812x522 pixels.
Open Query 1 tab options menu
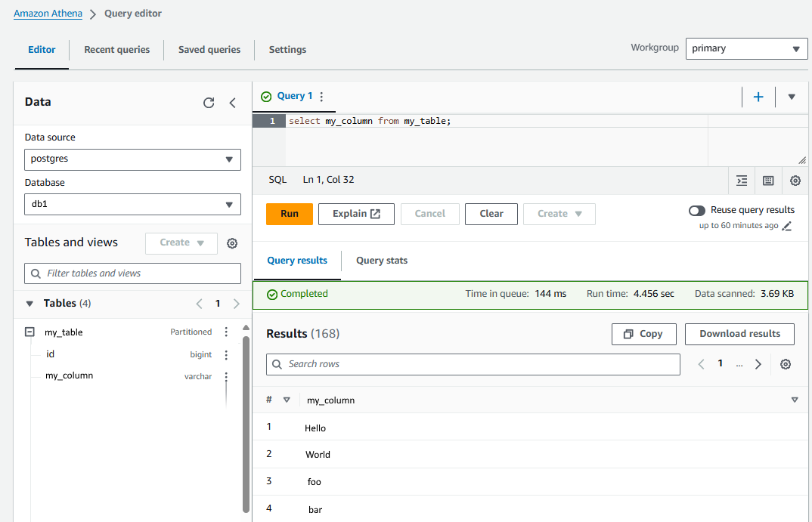[x=321, y=96]
